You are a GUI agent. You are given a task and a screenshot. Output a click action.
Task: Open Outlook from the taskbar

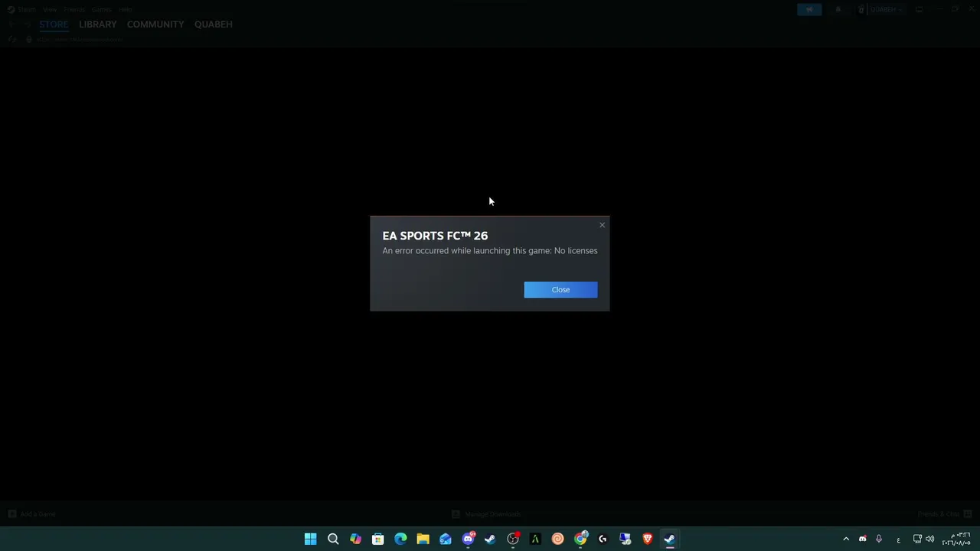445,539
